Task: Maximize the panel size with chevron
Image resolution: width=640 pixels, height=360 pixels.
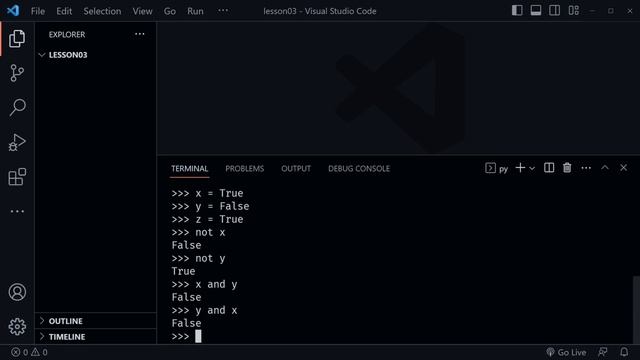Action: [x=605, y=168]
